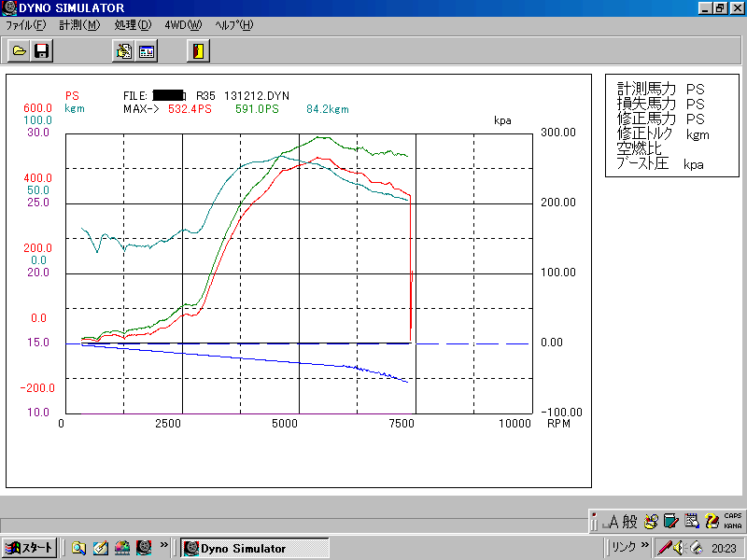Click the floppy disk save icon
The image size is (747, 560).
coord(42,51)
